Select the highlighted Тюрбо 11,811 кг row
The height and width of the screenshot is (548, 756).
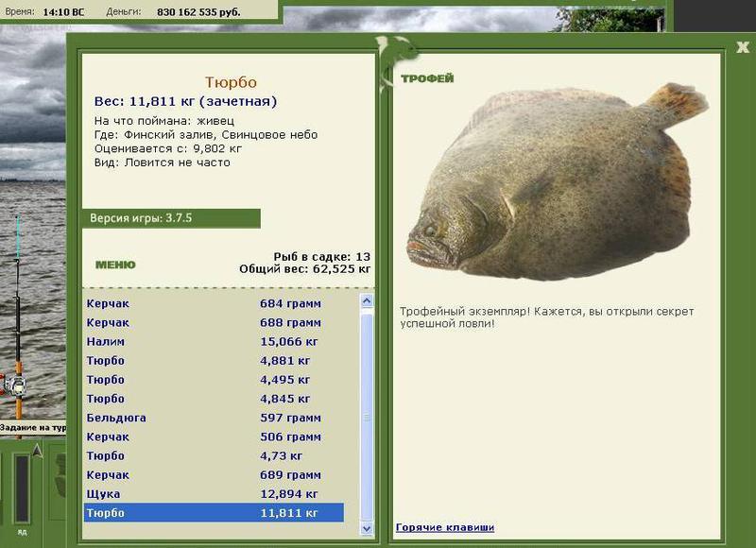coord(215,513)
